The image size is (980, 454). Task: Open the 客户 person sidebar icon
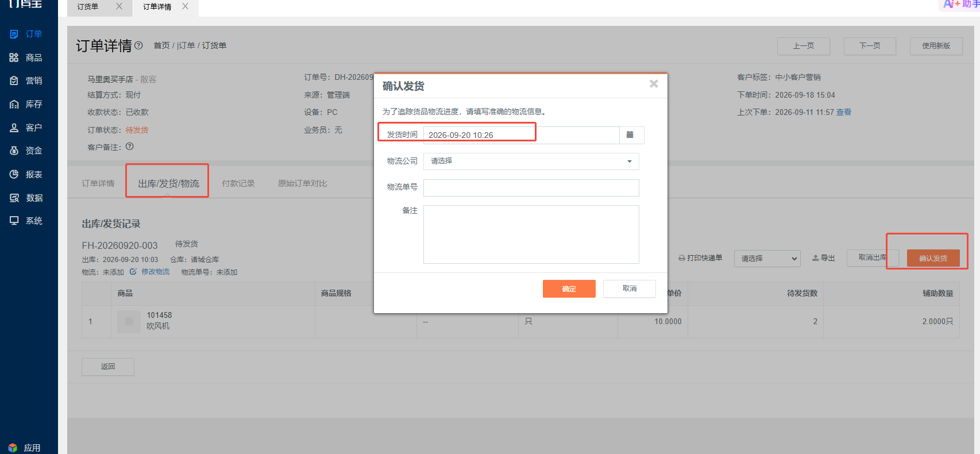click(x=14, y=128)
